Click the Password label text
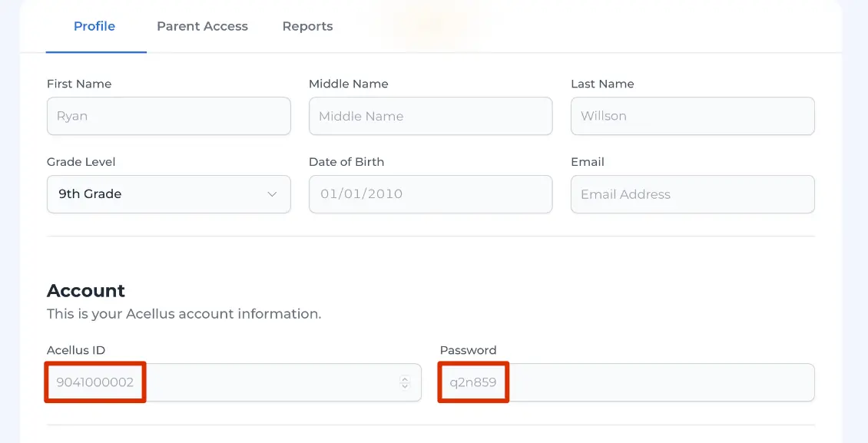 (x=469, y=350)
